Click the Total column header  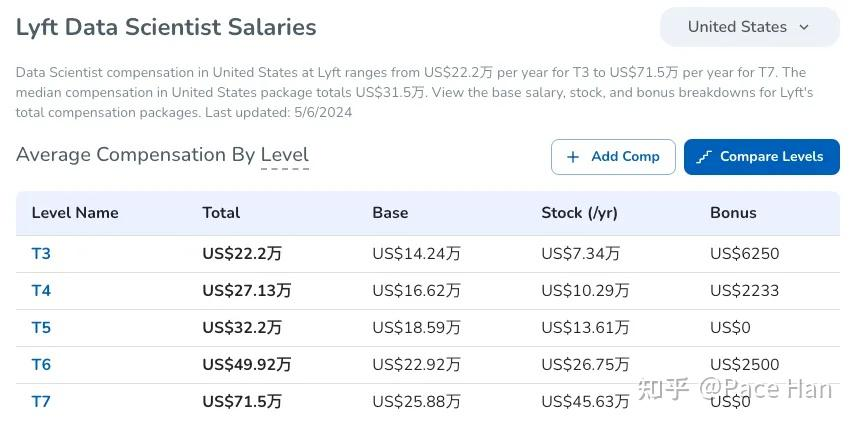click(x=221, y=213)
